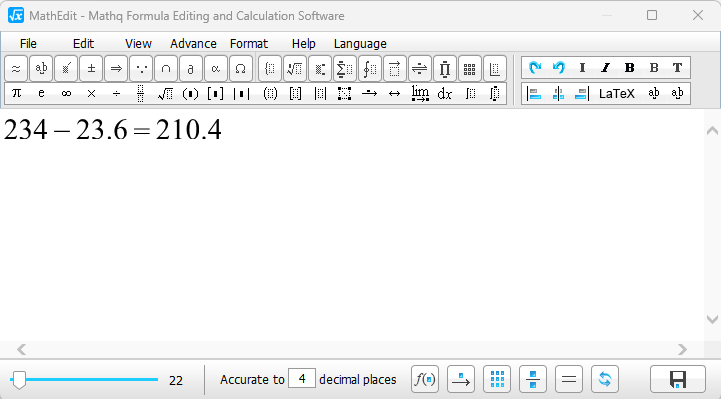Open the therefore-dots logic symbols palette
Viewport: 721px width, 399px height.
(x=141, y=69)
